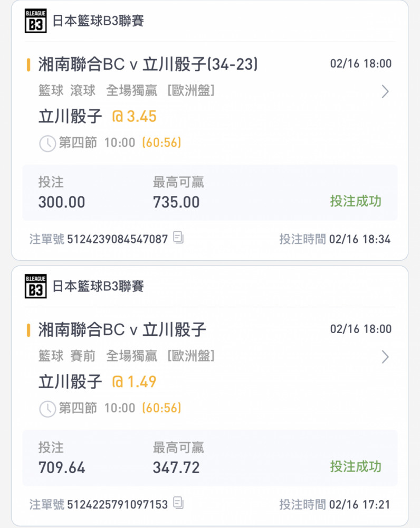420x528 pixels.
Task: Click the B3 league logo in first slip
Action: pos(35,21)
